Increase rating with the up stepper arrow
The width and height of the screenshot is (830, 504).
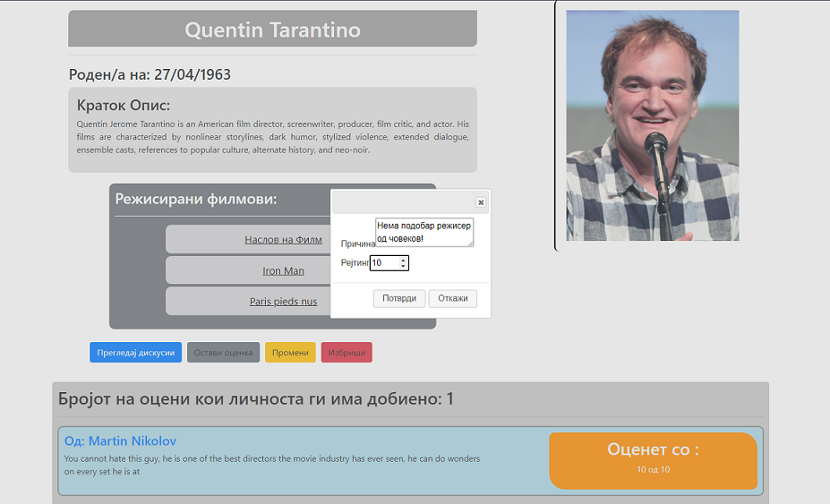coord(403,260)
